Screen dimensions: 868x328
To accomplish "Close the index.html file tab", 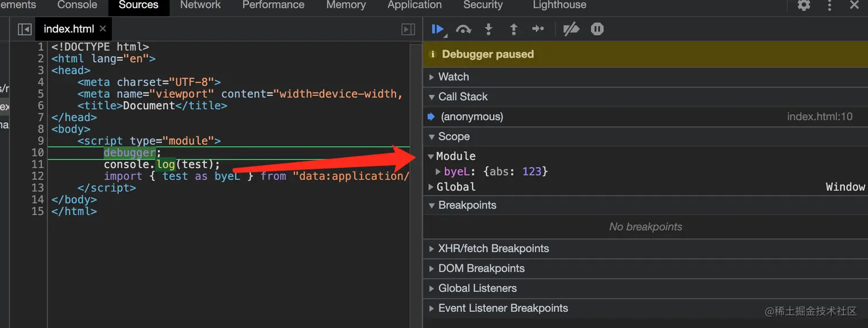I will pos(103,28).
